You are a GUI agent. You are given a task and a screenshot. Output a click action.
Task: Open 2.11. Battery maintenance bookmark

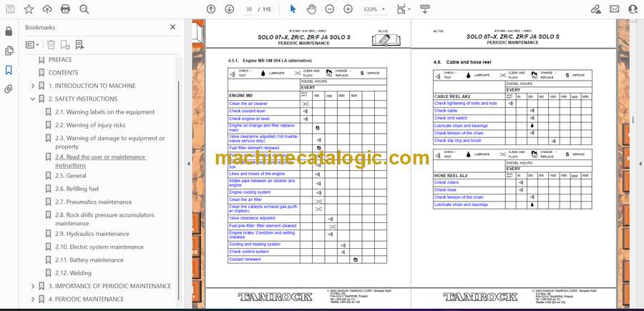tap(89, 260)
